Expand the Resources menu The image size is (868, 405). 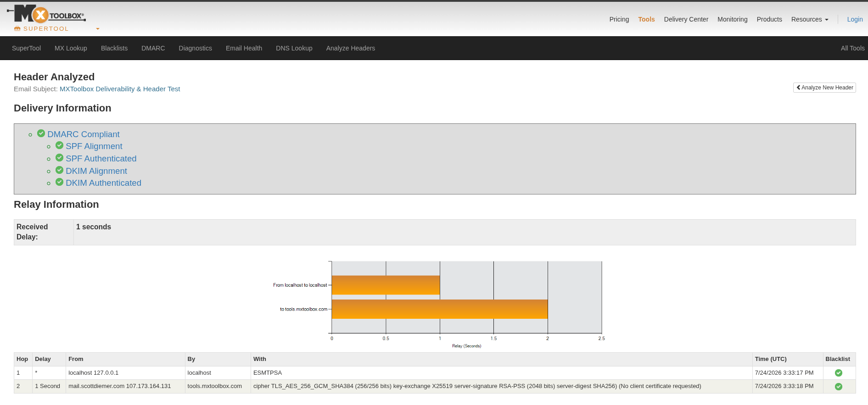810,19
